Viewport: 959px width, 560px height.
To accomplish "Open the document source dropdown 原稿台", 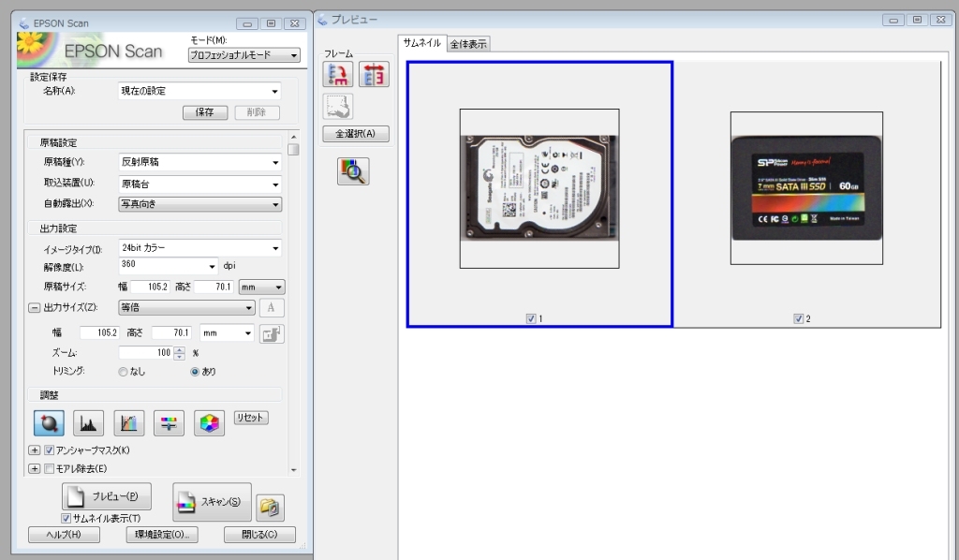I will [199, 184].
